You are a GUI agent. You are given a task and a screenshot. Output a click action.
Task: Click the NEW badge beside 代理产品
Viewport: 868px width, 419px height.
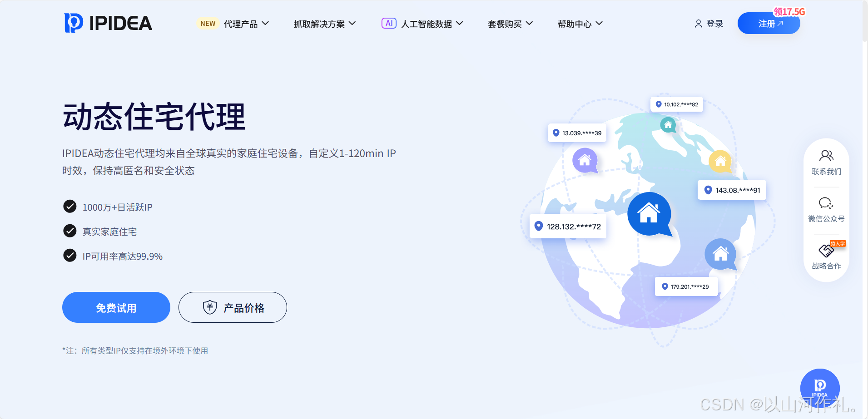pos(208,24)
